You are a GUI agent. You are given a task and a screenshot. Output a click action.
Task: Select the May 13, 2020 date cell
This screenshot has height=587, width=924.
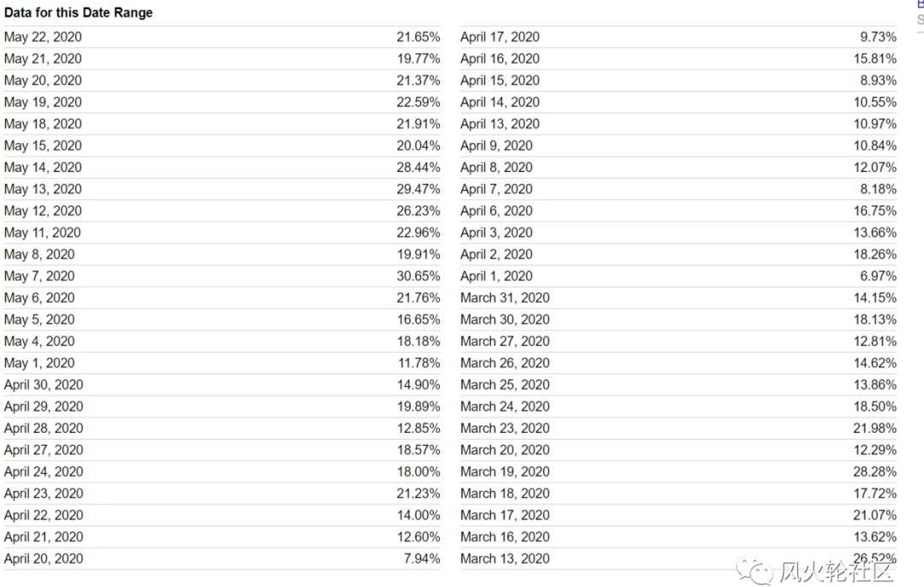(x=43, y=189)
